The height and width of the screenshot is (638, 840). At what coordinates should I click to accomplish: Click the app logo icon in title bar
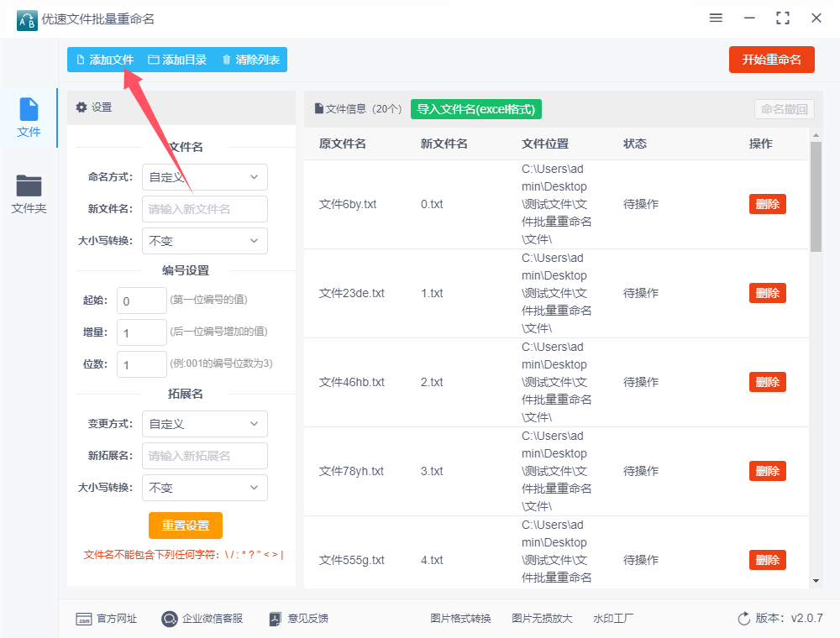click(x=27, y=20)
